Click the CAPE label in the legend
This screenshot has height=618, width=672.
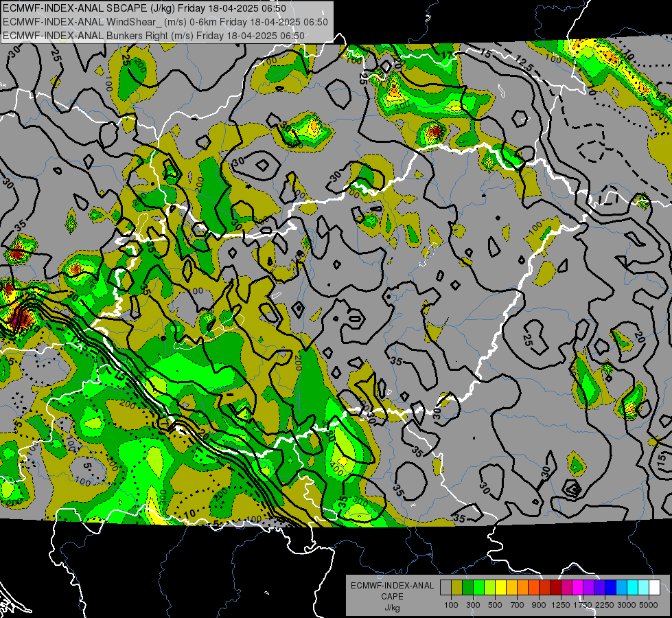(x=392, y=596)
